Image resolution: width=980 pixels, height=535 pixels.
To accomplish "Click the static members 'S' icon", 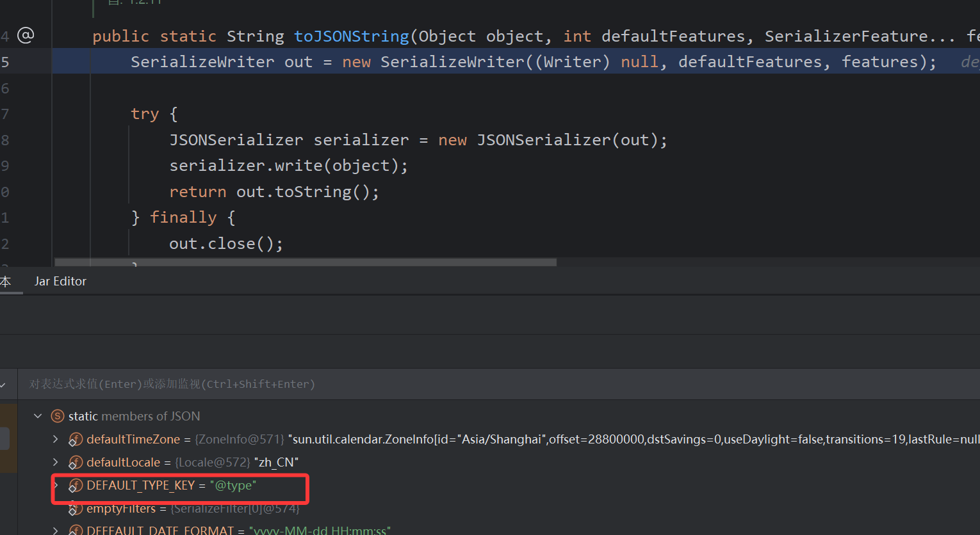I will [58, 417].
